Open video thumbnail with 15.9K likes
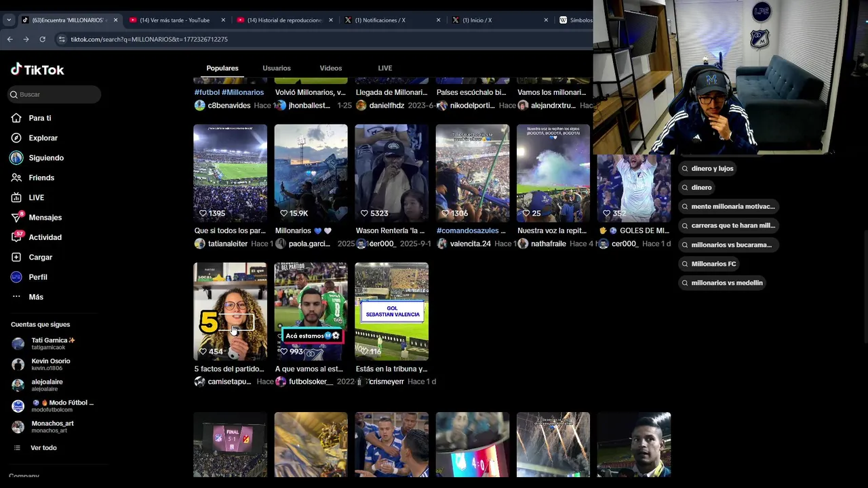 (311, 173)
